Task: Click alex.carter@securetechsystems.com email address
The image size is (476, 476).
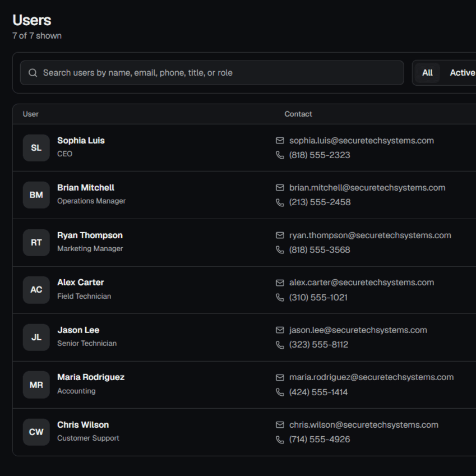Action: pos(362,283)
